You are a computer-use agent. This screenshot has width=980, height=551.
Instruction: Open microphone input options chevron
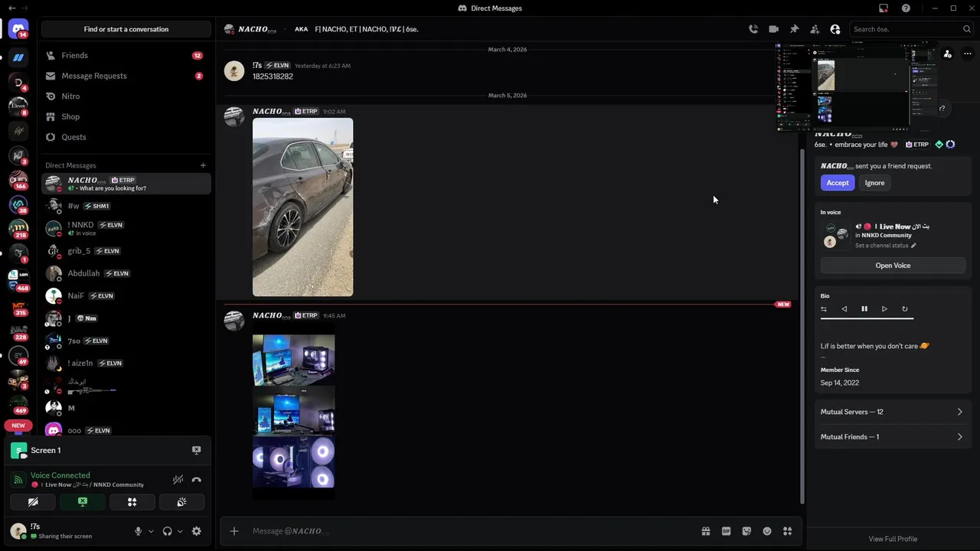151,531
